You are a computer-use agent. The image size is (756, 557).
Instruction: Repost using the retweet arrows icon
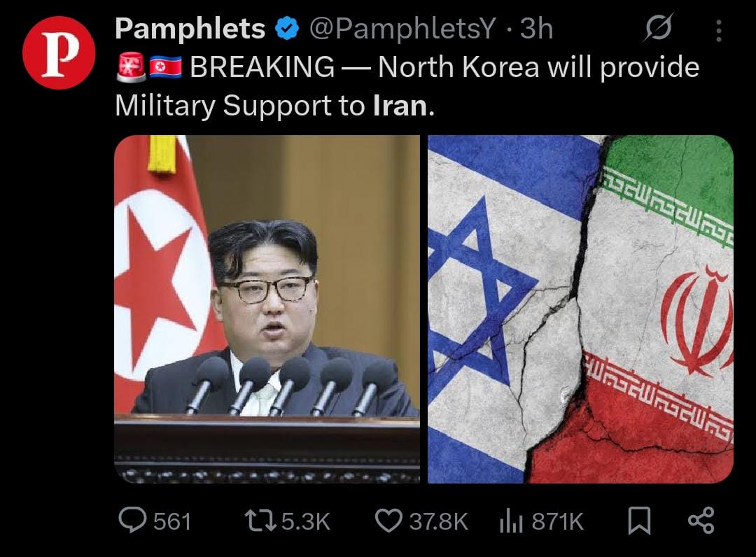[260, 521]
